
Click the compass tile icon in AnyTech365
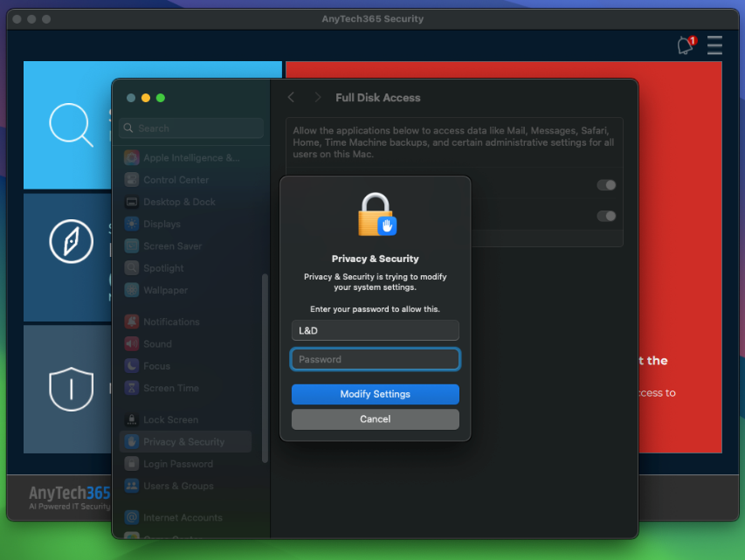[72, 241]
